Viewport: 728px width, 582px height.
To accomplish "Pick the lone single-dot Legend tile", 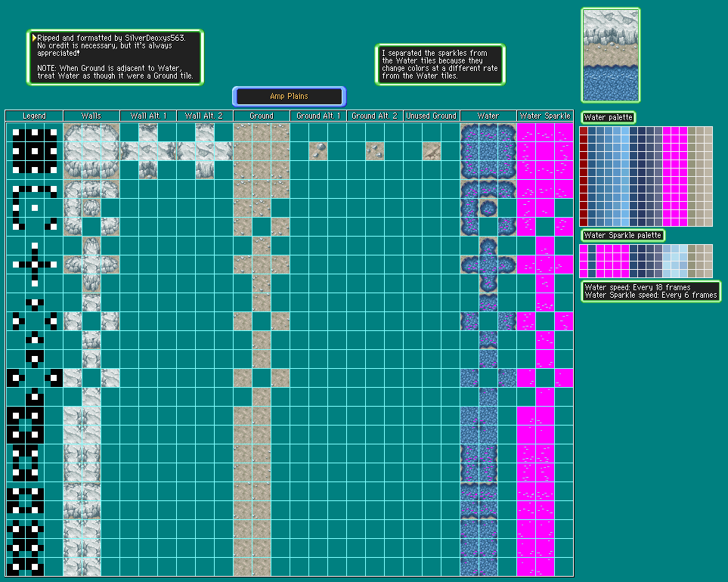I will pos(34,208).
